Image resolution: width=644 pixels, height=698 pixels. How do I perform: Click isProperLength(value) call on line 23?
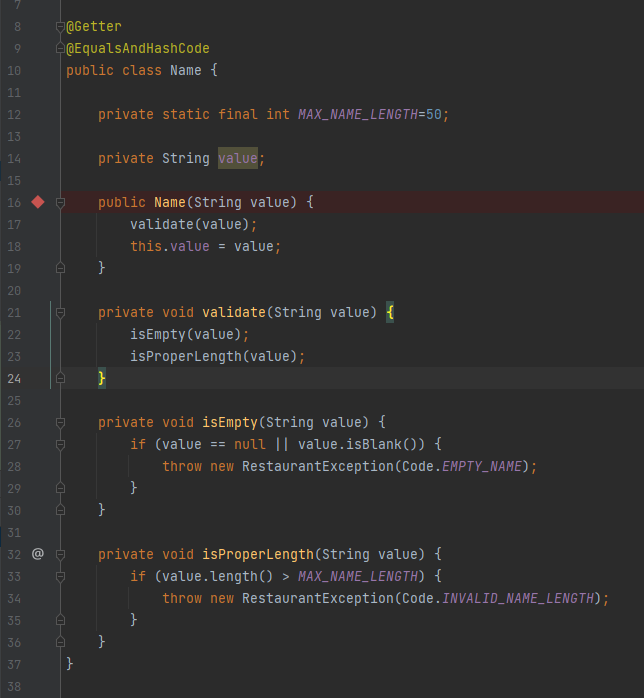[213, 356]
